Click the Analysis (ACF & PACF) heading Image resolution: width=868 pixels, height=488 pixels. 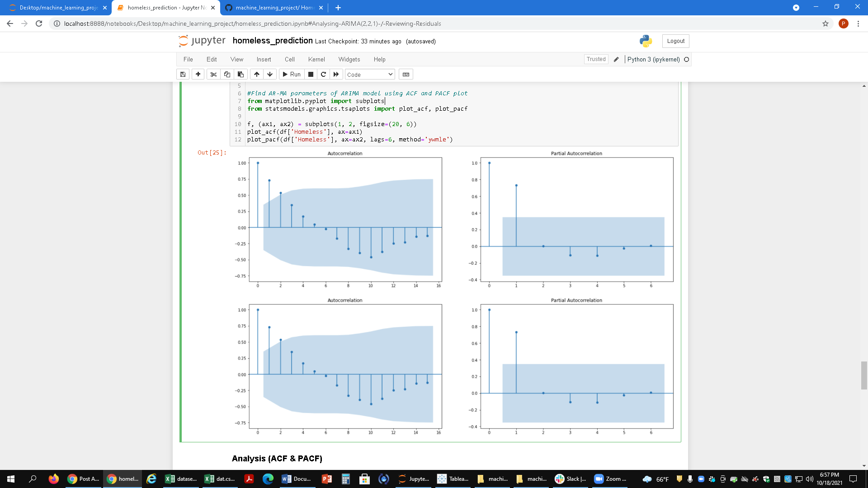(277, 458)
